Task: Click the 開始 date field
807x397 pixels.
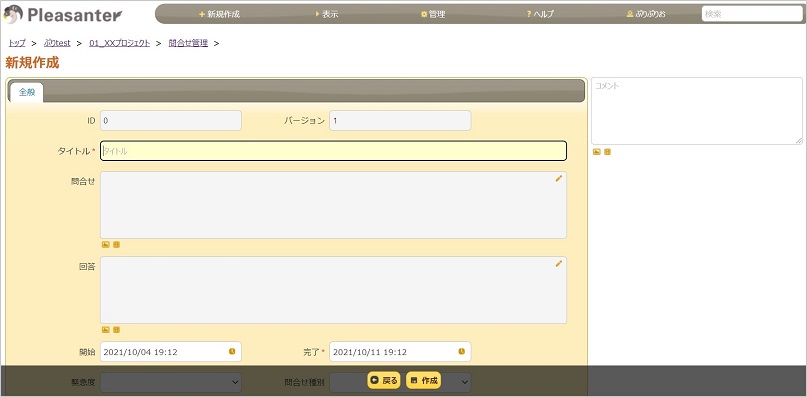Action: click(171, 352)
